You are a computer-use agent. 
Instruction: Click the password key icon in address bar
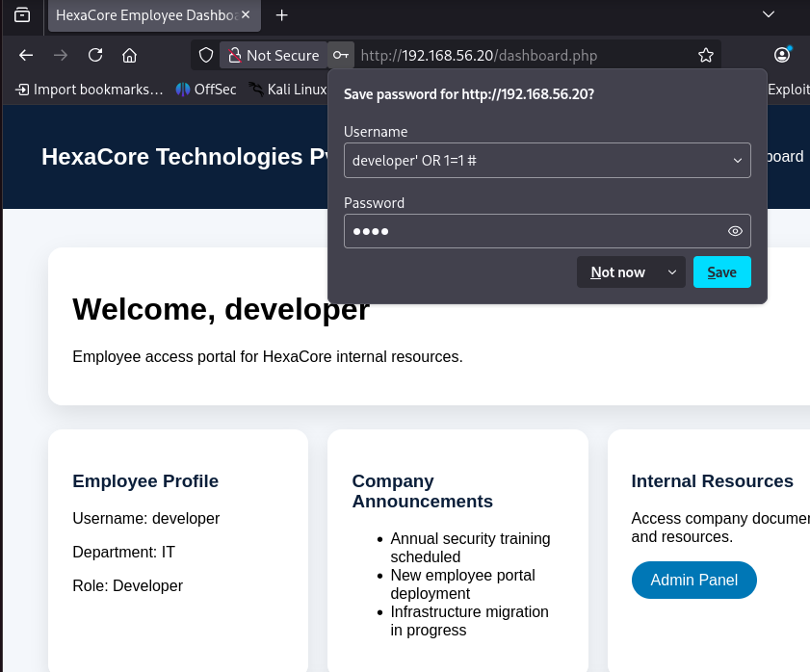[340, 55]
